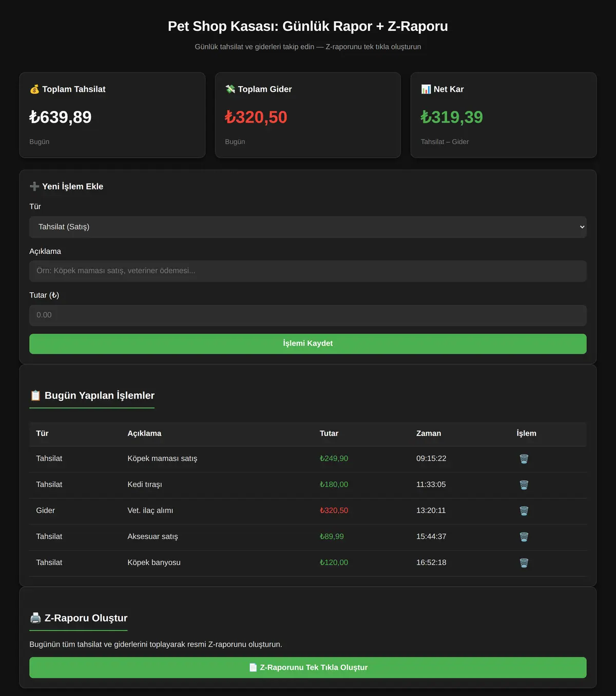Image resolution: width=616 pixels, height=696 pixels.
Task: Click the Zaman column header
Action: point(429,434)
